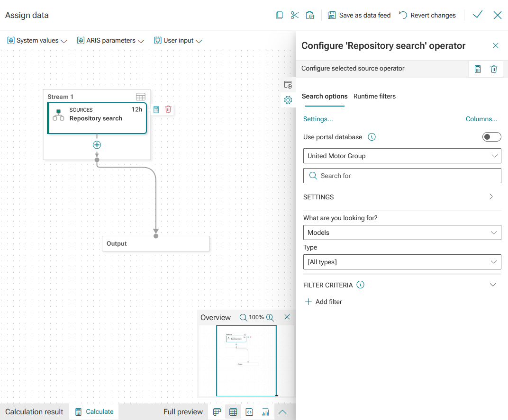Click Add filter
The image size is (508, 420).
tap(323, 302)
